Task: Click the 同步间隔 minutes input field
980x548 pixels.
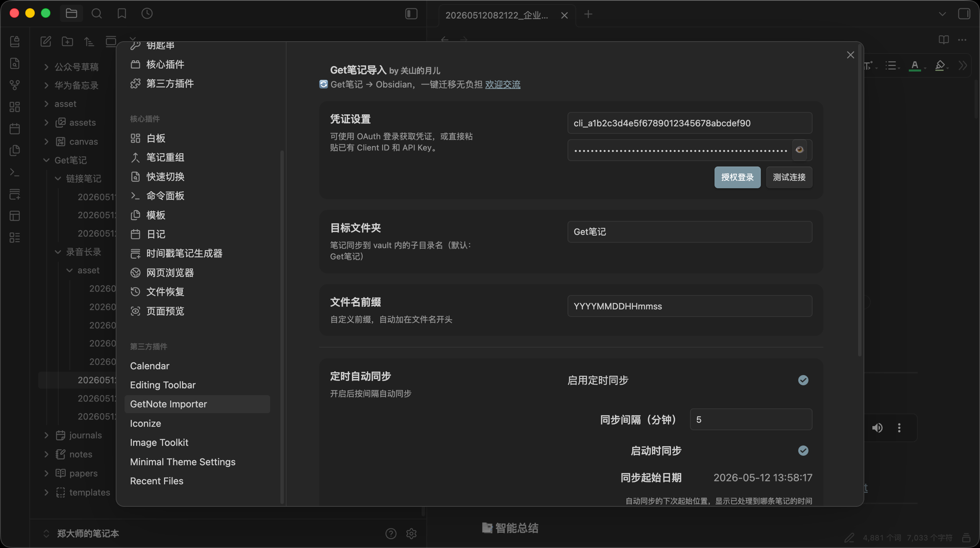Action: coord(751,420)
